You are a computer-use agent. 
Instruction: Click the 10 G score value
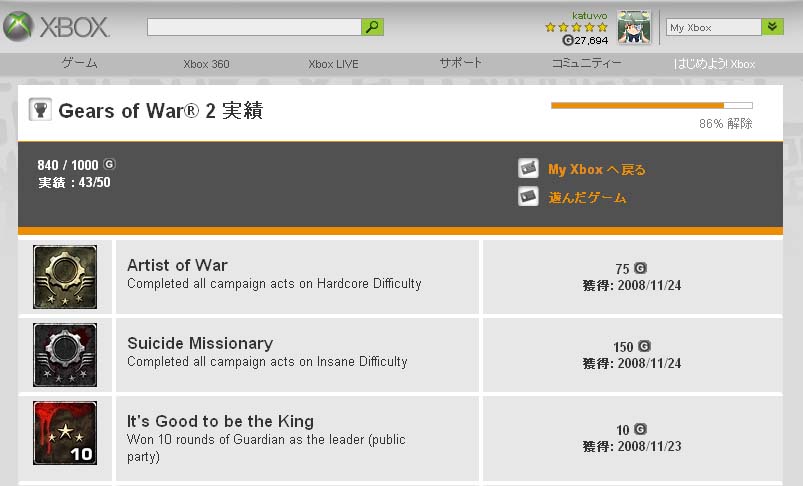click(x=623, y=430)
